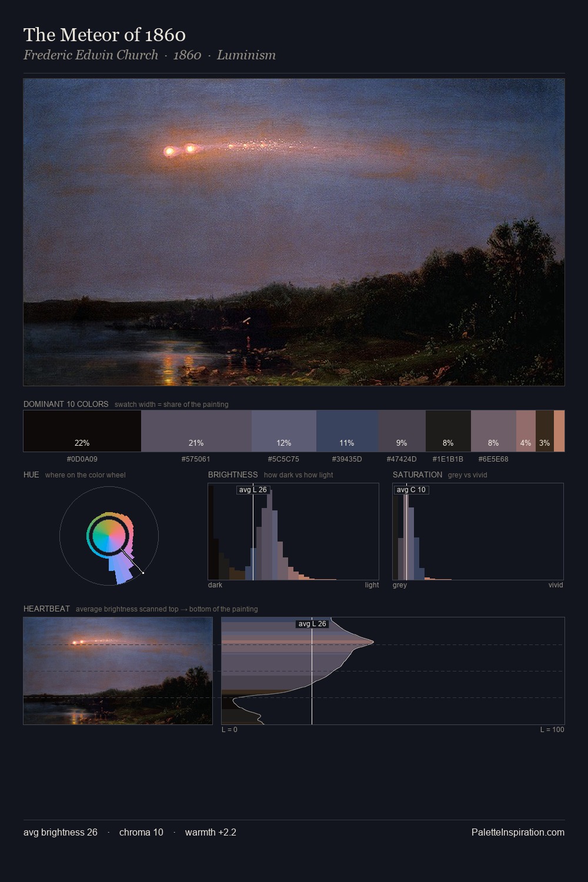
Task: Click the 9% swatch #47424D
Action: tap(402, 431)
